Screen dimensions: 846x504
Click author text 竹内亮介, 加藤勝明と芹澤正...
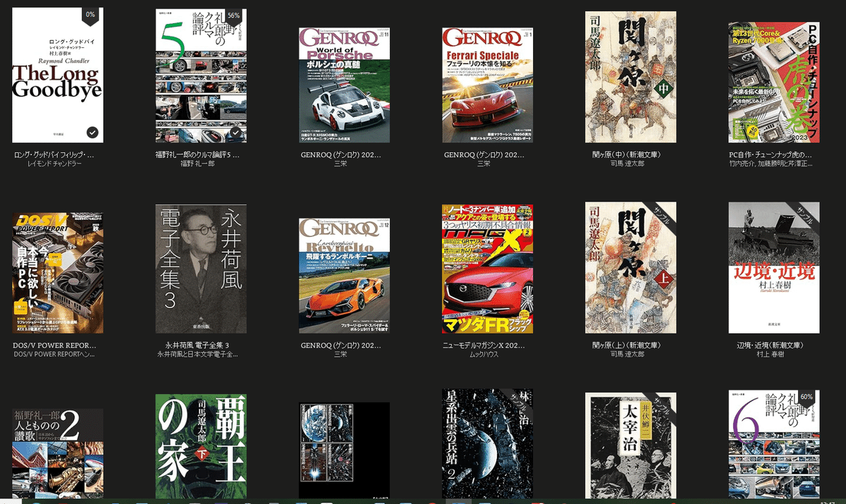point(771,164)
